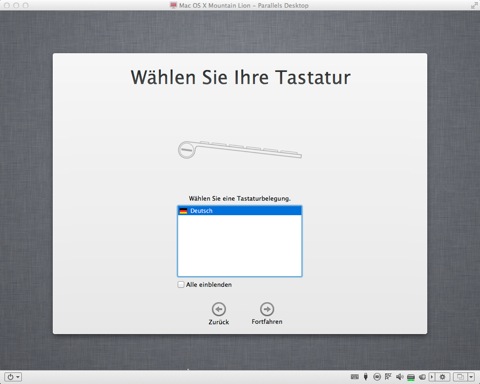Click the sound speaker status icon
The height and width of the screenshot is (384, 480).
[x=400, y=377]
